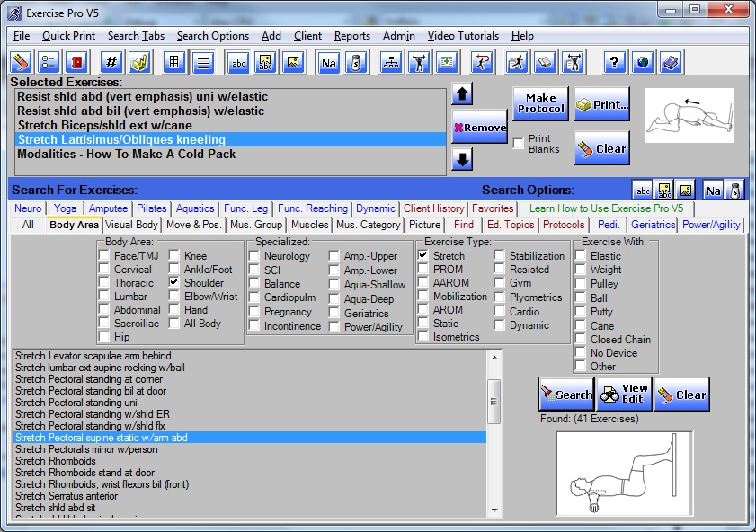Image resolution: width=756 pixels, height=532 pixels.
Task: Click the eraser icon in the top toolbar
Action: (21, 62)
